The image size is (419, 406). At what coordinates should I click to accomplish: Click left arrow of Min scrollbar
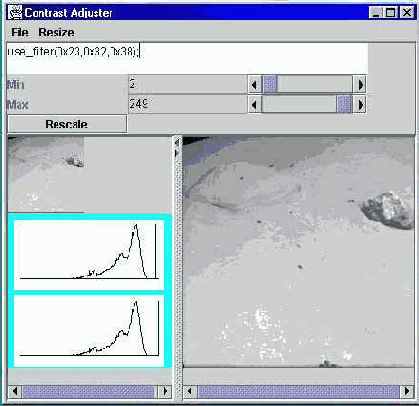click(x=255, y=84)
